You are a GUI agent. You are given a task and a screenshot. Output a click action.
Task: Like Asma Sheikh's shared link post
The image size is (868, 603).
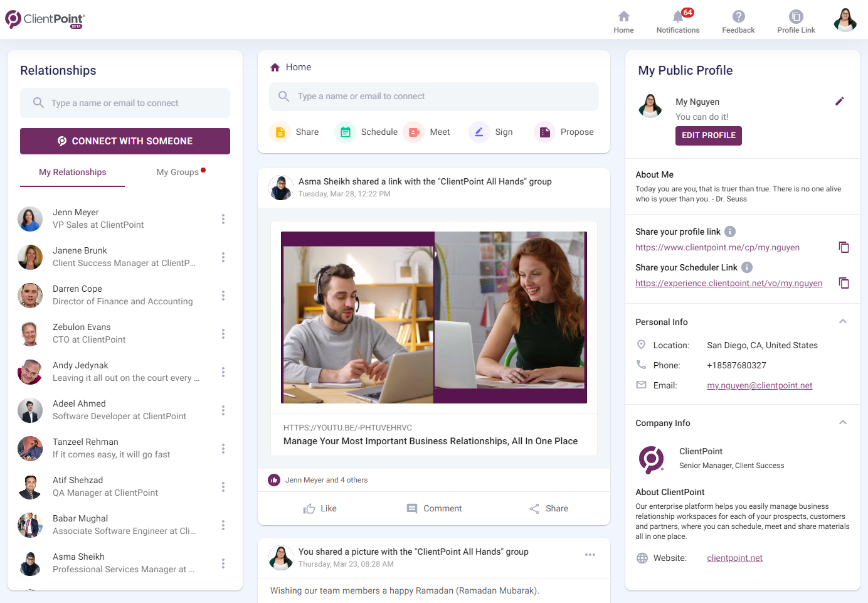point(320,509)
